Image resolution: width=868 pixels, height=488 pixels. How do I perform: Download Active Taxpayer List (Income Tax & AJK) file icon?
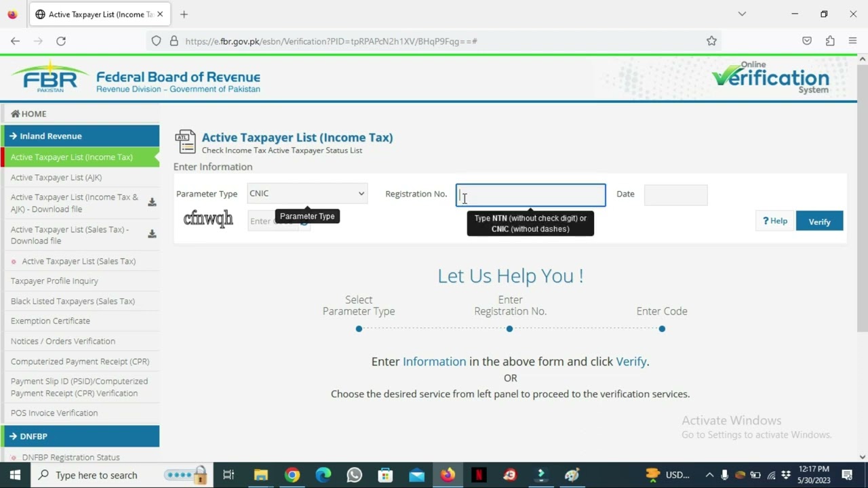click(x=152, y=203)
